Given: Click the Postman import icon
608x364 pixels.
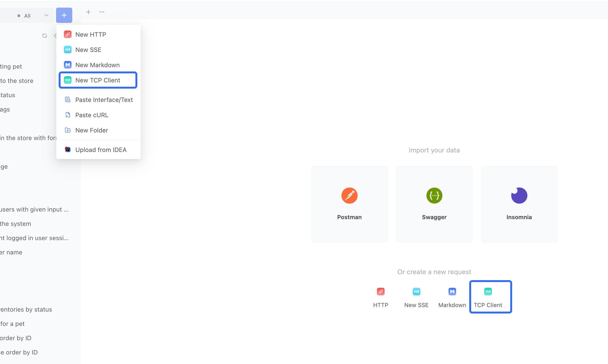Looking at the screenshot, I should click(349, 196).
